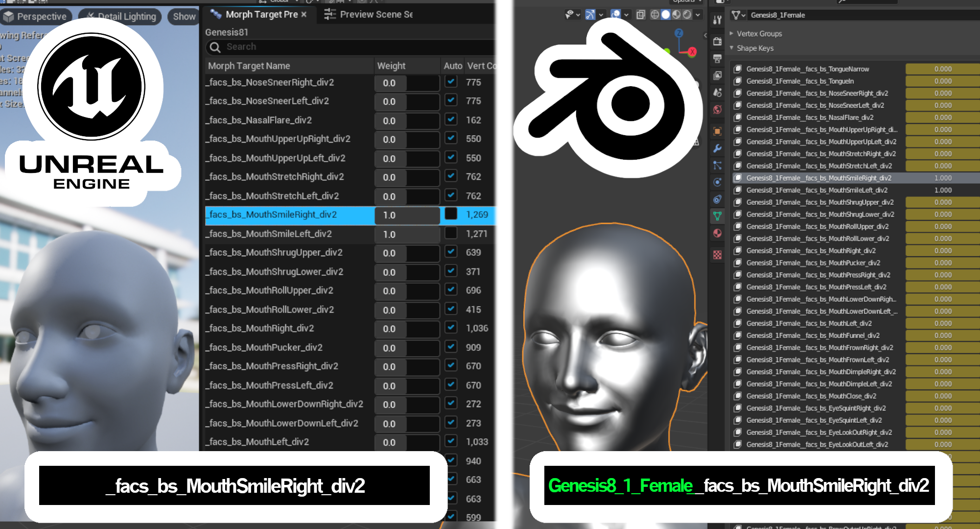Image resolution: width=980 pixels, height=529 pixels.
Task: Open the Material properties tab
Action: [717, 233]
